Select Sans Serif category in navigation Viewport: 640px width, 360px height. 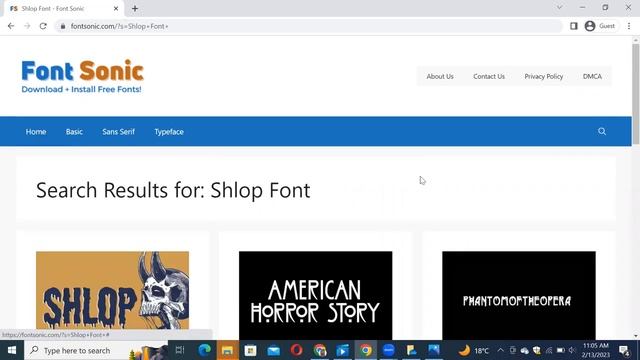click(118, 132)
